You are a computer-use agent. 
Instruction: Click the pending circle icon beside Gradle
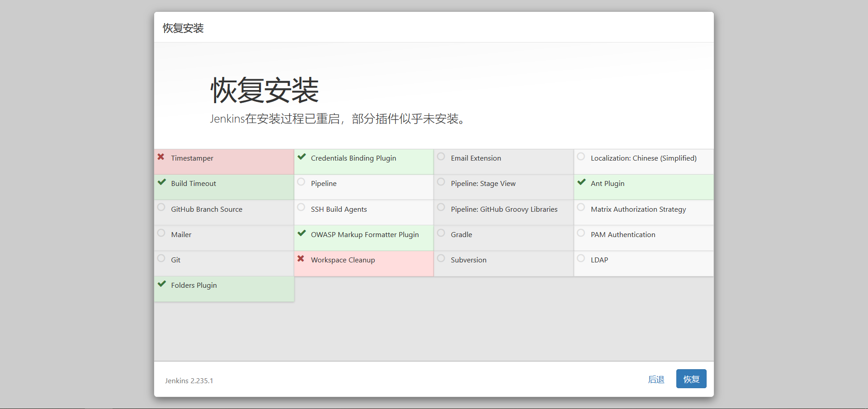(441, 233)
